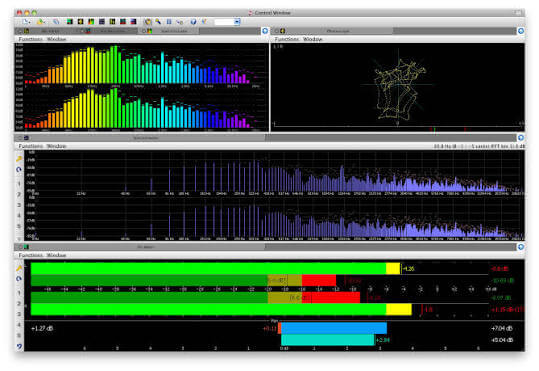Select preset 1 beside the level meter
This screenshot has height=371, width=539.
pos(19,293)
